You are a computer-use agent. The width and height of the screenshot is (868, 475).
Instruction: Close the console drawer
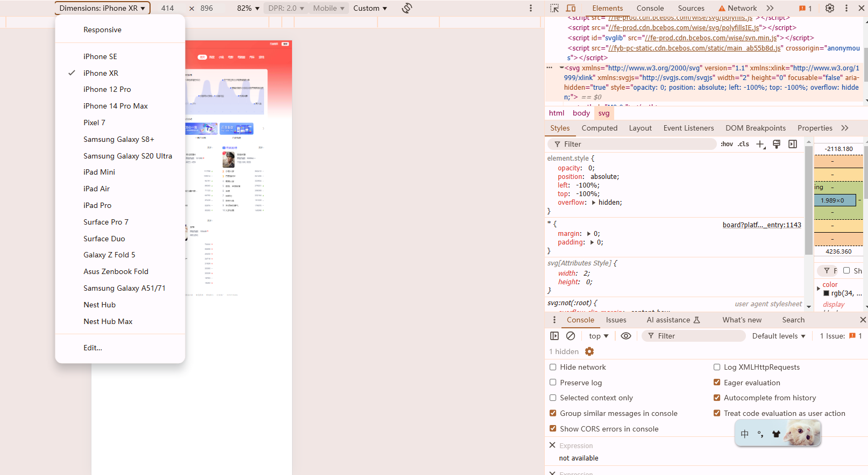863,320
